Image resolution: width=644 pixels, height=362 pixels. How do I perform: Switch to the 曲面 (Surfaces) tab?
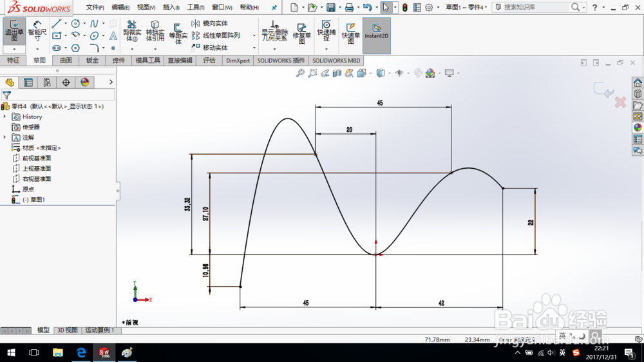(66, 61)
